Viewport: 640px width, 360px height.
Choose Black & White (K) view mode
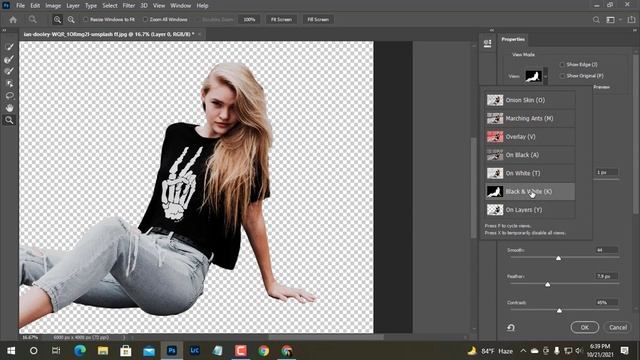(x=530, y=191)
